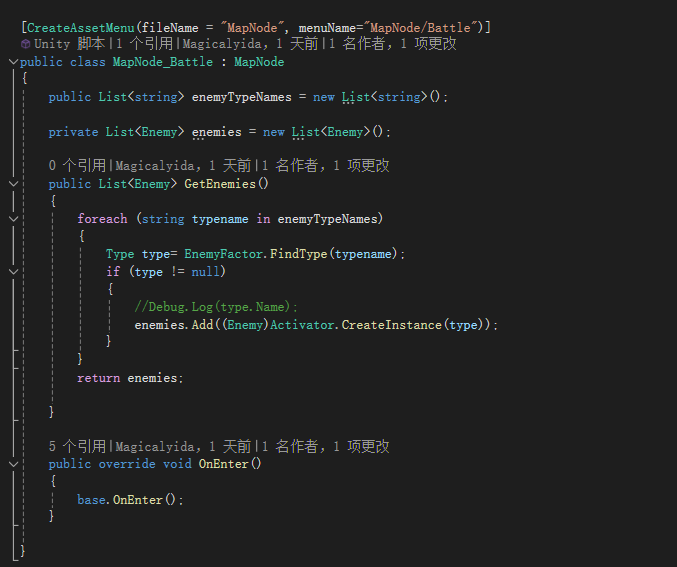Viewport: 677px width, 567px height.
Task: Click the Unity script cube icon
Action: [x=25, y=44]
